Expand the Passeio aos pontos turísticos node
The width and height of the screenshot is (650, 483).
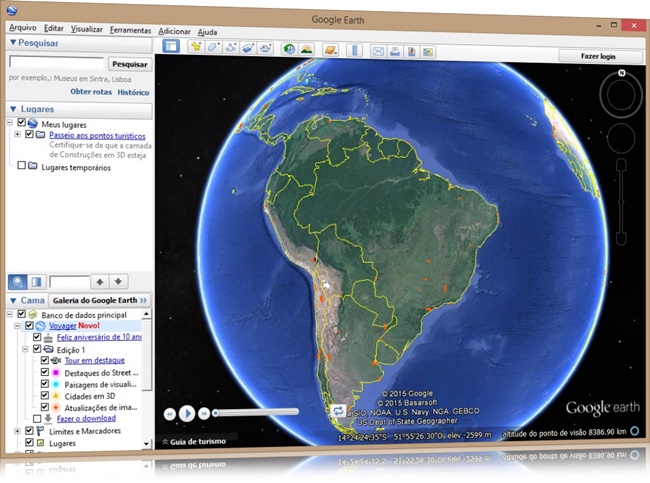point(17,134)
